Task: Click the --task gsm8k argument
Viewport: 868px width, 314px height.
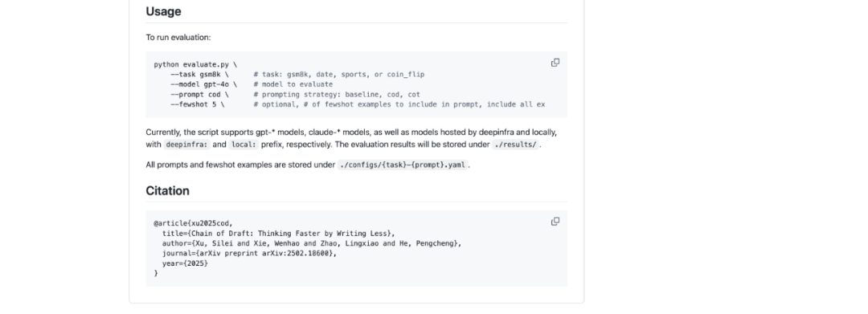Action: click(200, 75)
